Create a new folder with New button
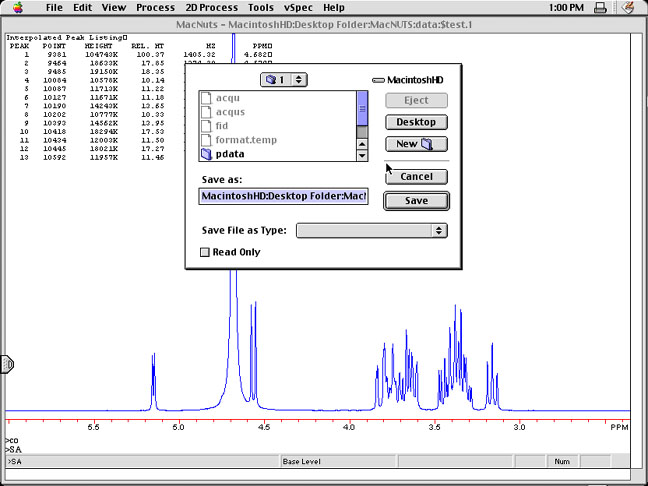 coord(416,144)
